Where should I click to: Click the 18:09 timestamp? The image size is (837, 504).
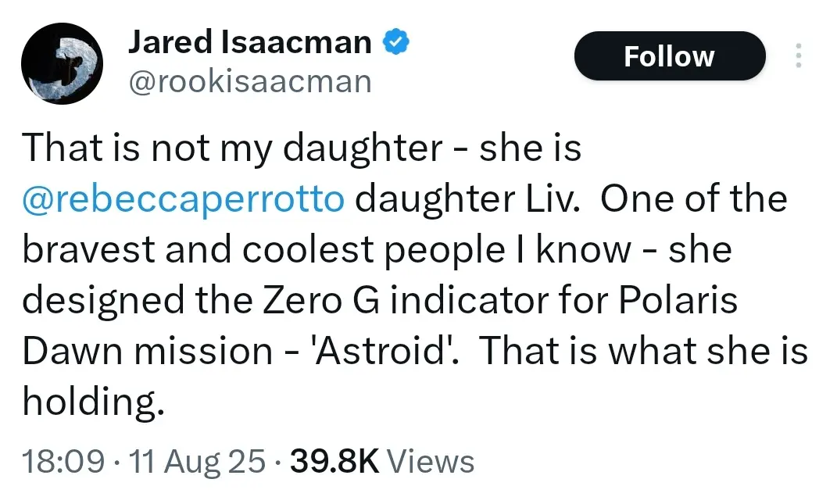click(x=64, y=461)
